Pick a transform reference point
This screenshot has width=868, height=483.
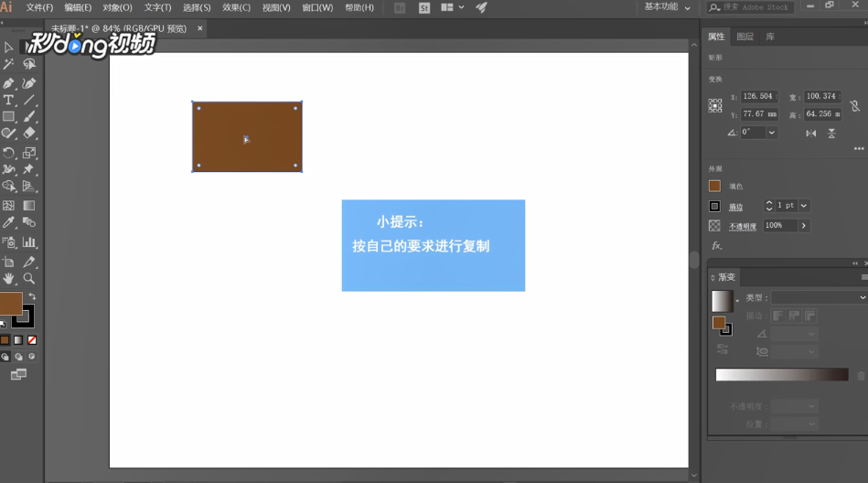click(x=715, y=106)
